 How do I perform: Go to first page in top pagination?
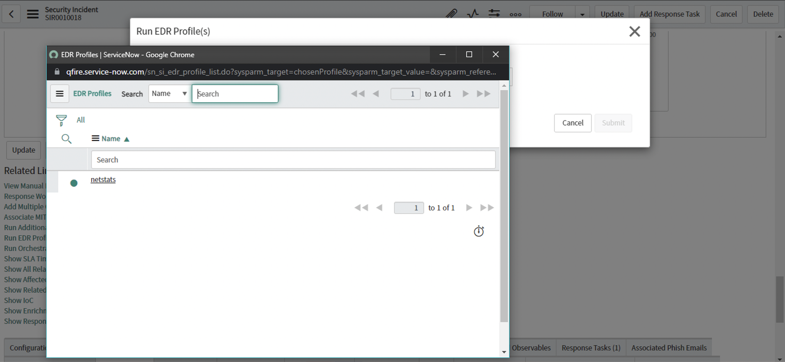coord(357,94)
